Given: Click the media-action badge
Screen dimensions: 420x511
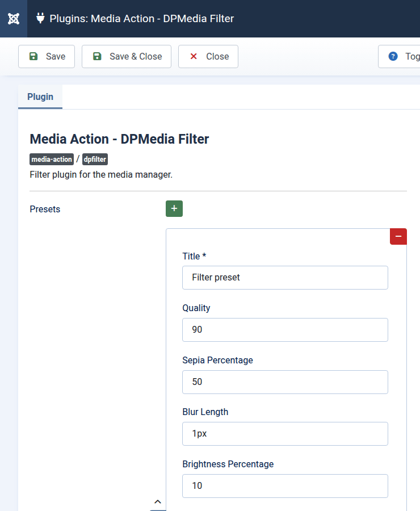Looking at the screenshot, I should click(52, 160).
